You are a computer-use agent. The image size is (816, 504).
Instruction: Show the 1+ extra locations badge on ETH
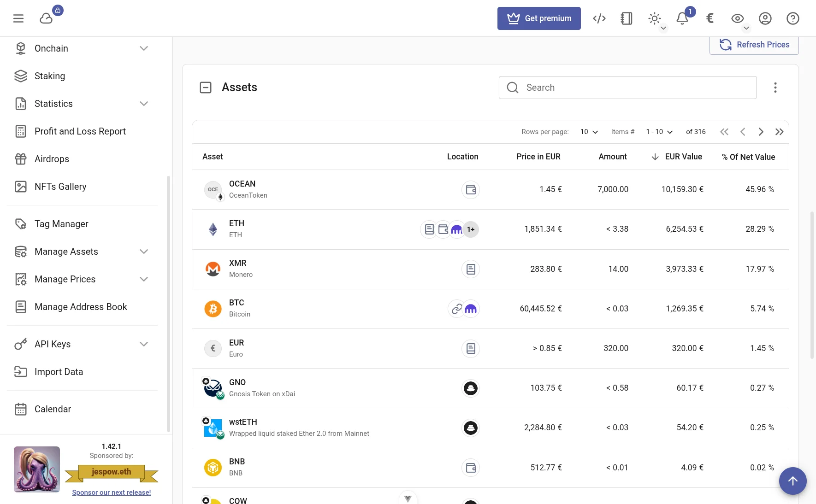[x=471, y=229]
